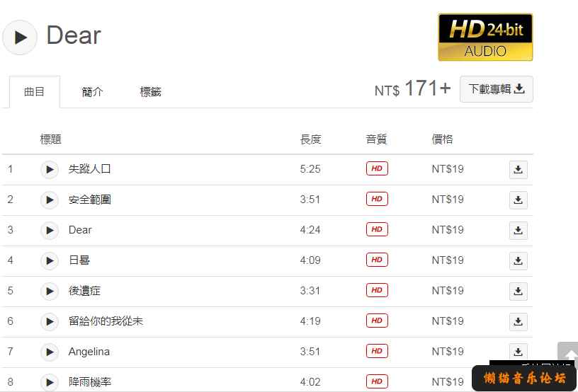Play track 安全範圍

tap(50, 200)
